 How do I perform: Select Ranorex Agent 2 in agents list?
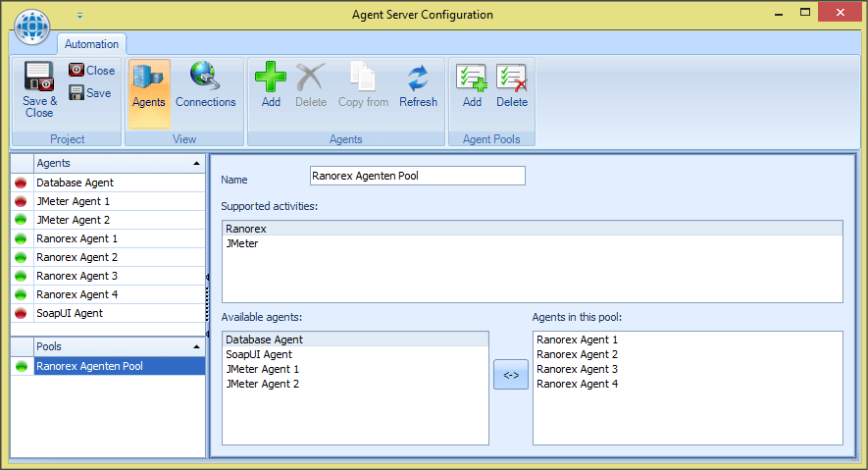coord(119,257)
